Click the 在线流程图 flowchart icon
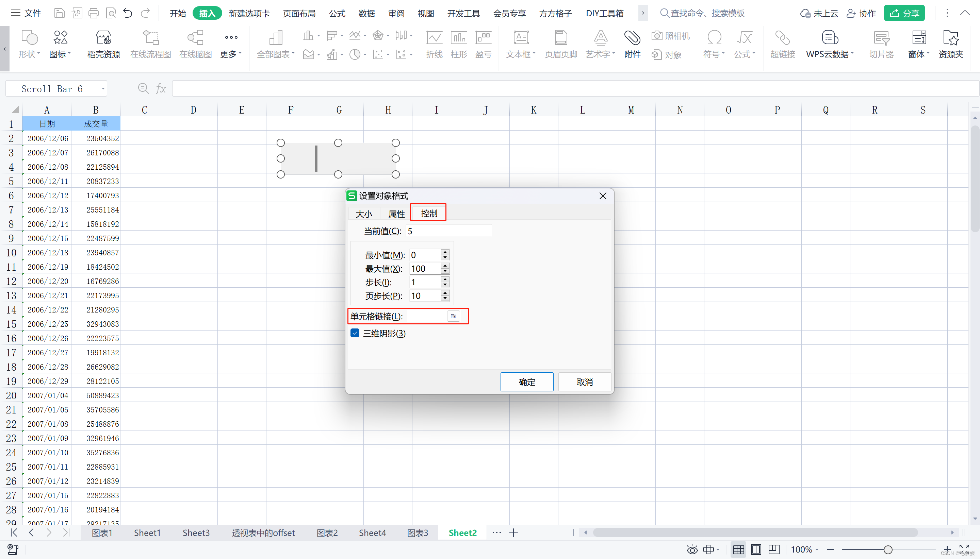 click(151, 45)
